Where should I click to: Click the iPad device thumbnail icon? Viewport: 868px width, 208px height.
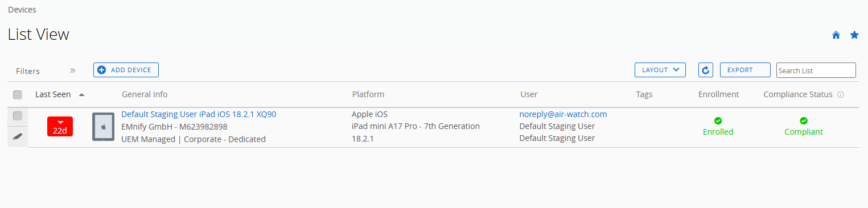103,127
